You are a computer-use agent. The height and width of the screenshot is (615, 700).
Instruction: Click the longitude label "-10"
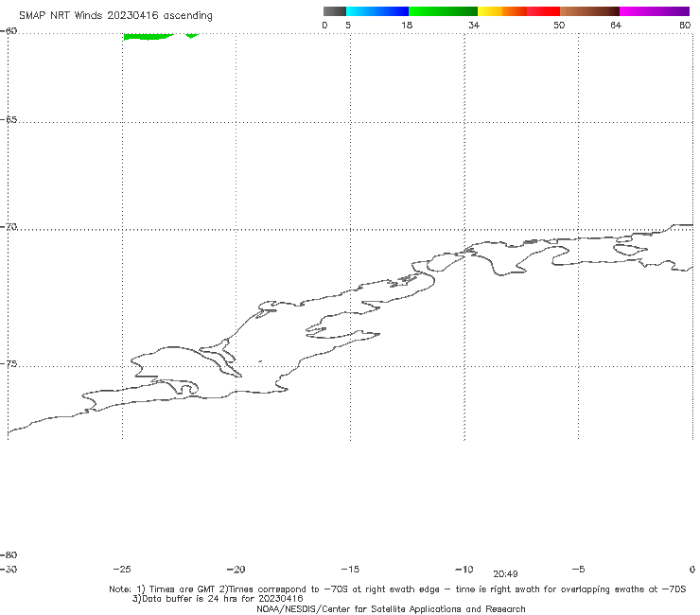(x=464, y=570)
